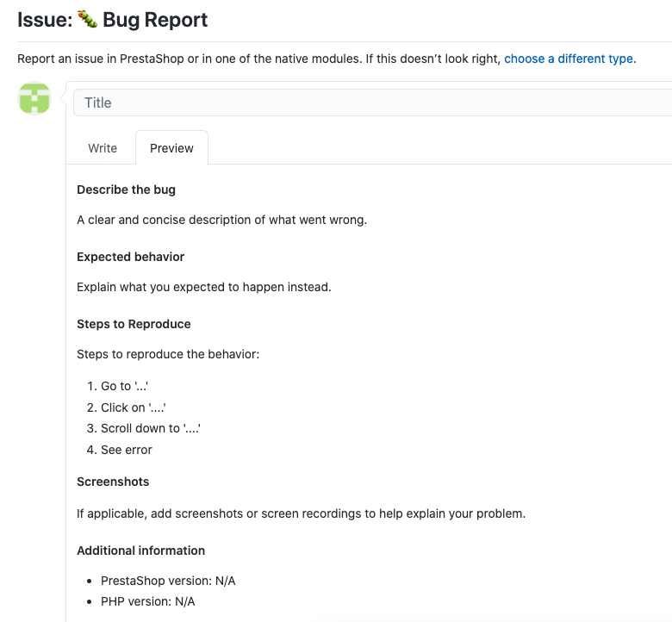The height and width of the screenshot is (622, 672).
Task: Click the green user avatar icon
Action: click(34, 98)
